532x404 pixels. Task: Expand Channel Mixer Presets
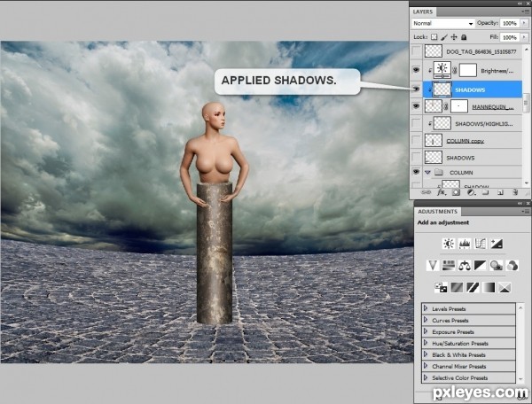click(x=426, y=366)
